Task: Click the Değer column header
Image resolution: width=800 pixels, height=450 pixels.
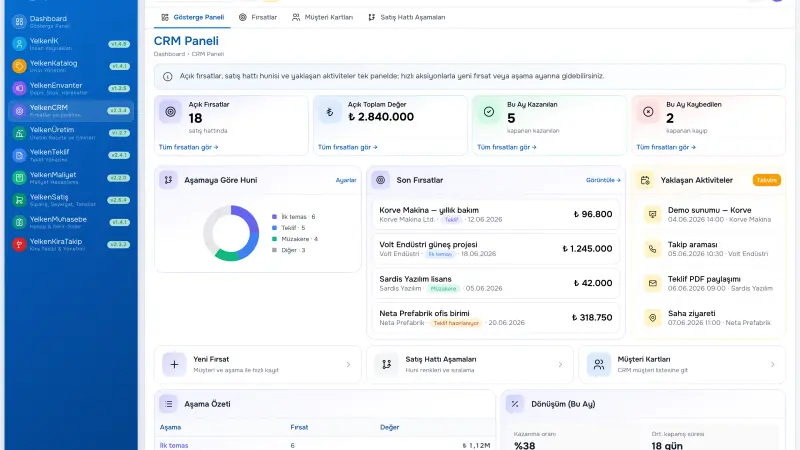Action: click(x=389, y=428)
